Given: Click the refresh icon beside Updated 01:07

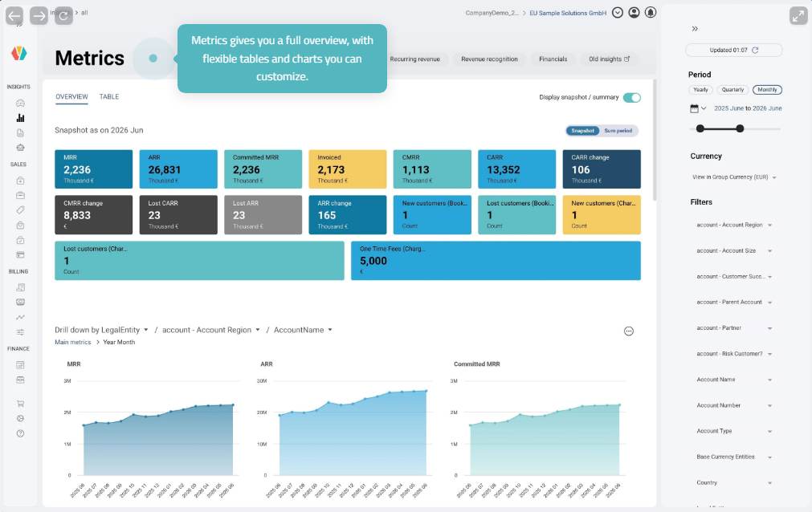Looking at the screenshot, I should point(755,51).
